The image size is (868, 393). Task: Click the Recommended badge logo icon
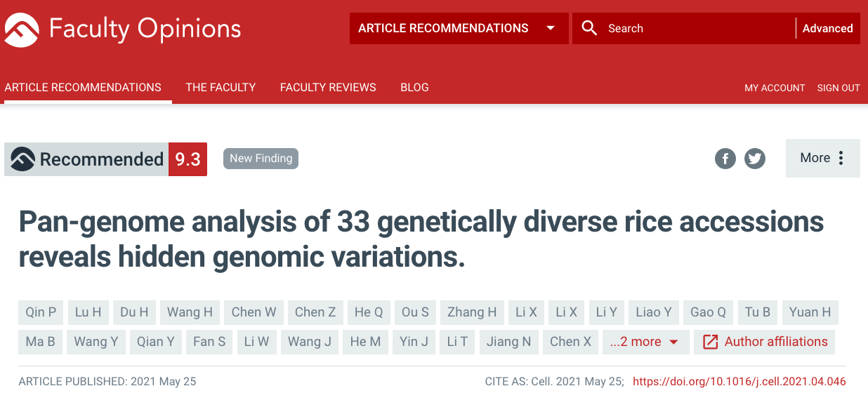[22, 159]
